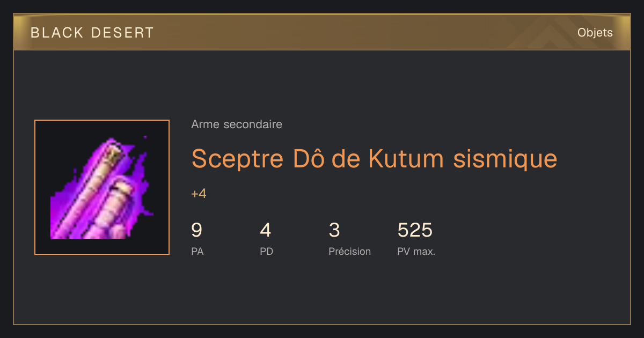Click the Sceptre Dô de Kutum sismique title
Image resolution: width=644 pixels, height=338 pixels.
coord(374,158)
